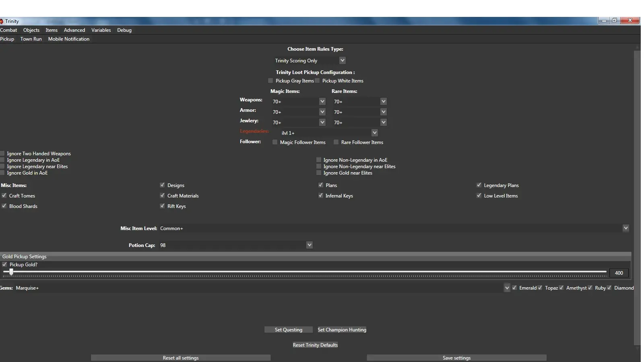
Task: Click the Set Champion Hunting button
Action: (342, 329)
